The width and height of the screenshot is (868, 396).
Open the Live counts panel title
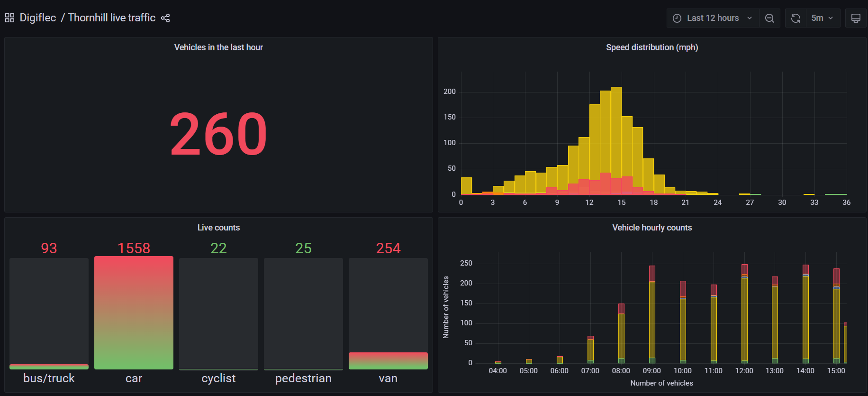click(x=218, y=228)
